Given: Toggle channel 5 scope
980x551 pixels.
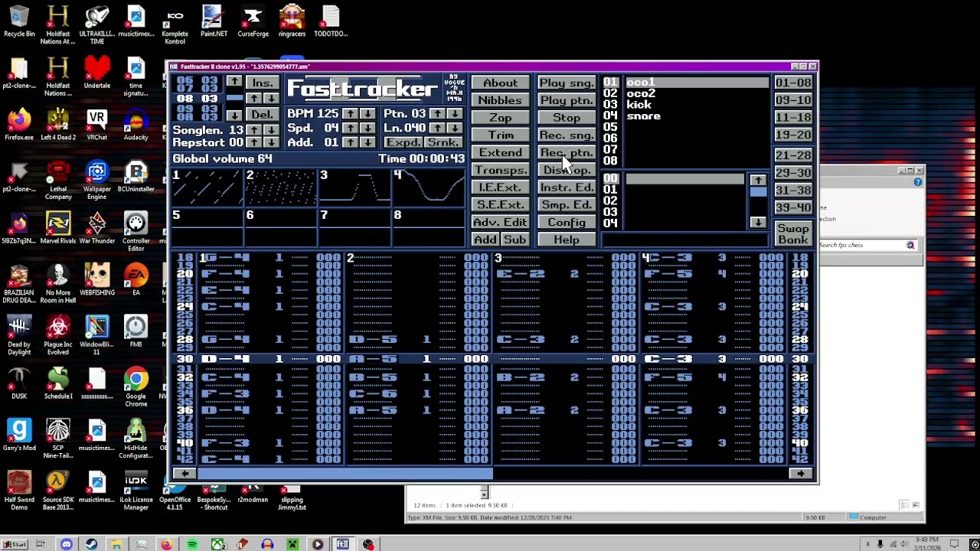Looking at the screenshot, I should [x=207, y=227].
